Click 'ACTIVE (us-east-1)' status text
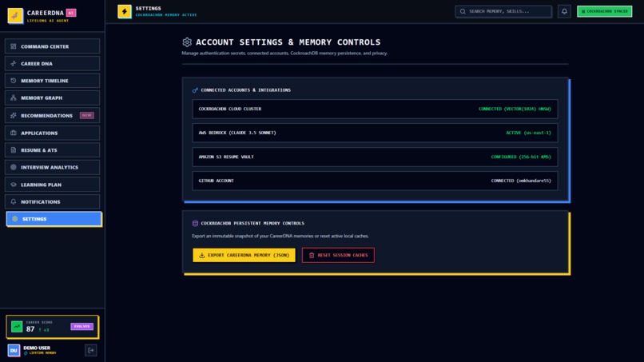644x362 pixels. coord(529,133)
